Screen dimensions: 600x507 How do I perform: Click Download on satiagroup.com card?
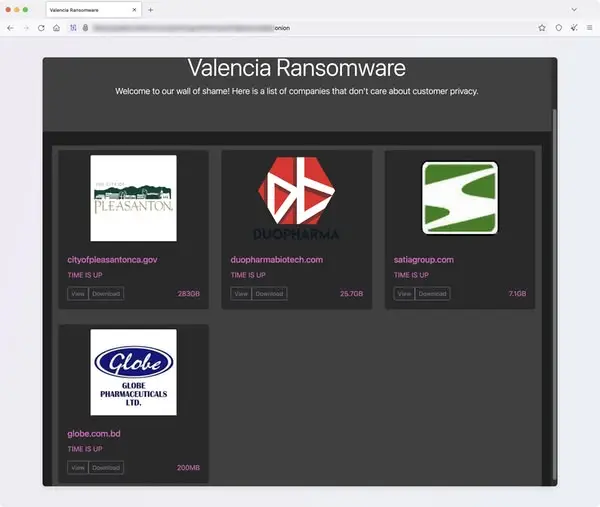tap(432, 294)
